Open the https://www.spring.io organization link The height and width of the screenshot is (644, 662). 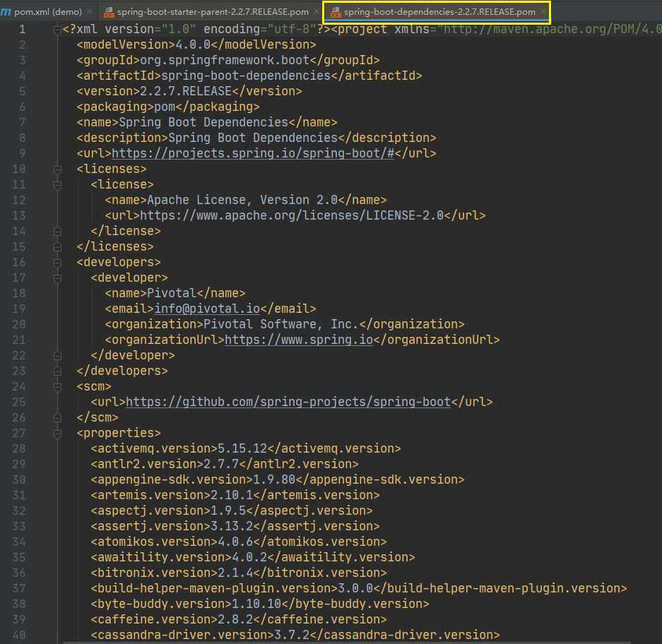coord(298,340)
